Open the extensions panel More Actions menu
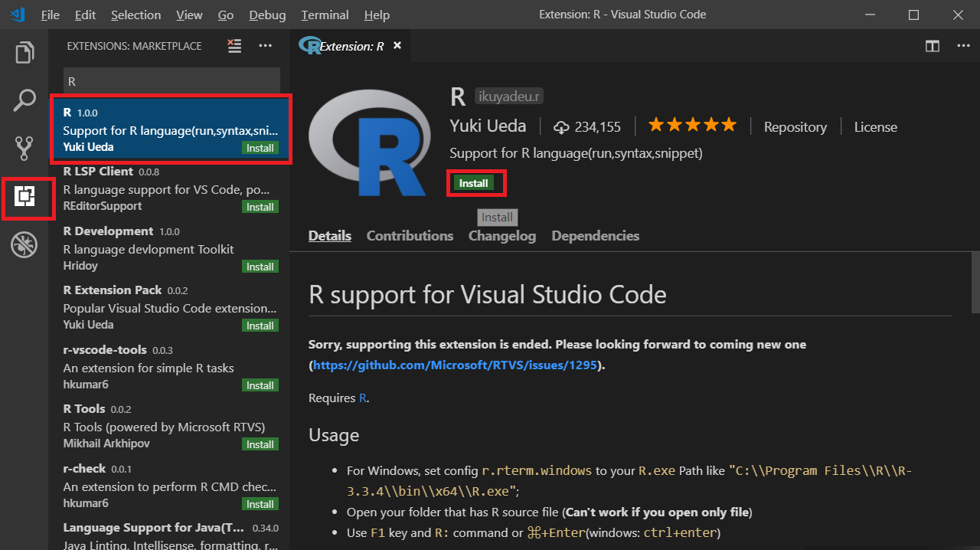The image size is (980, 550). pyautogui.click(x=265, y=46)
